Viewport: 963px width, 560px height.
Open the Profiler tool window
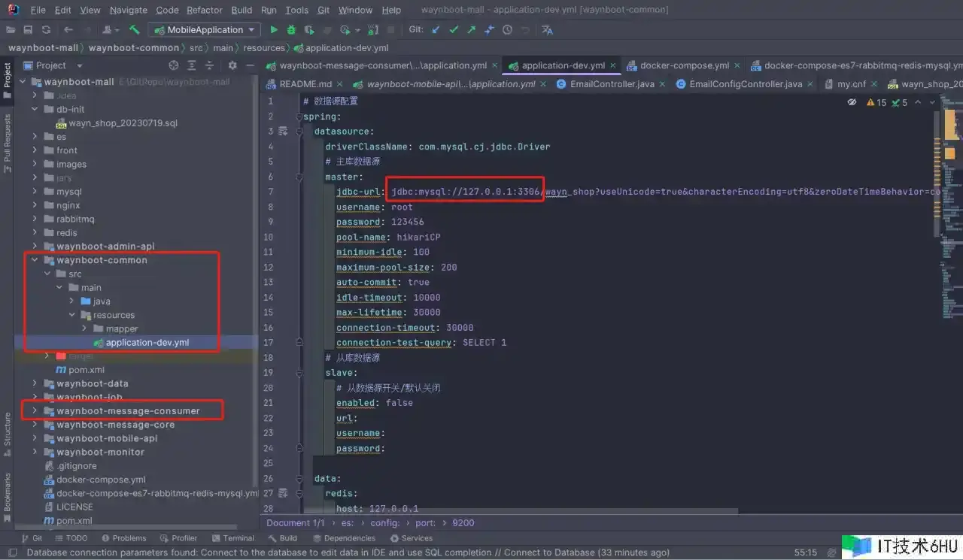pos(178,538)
